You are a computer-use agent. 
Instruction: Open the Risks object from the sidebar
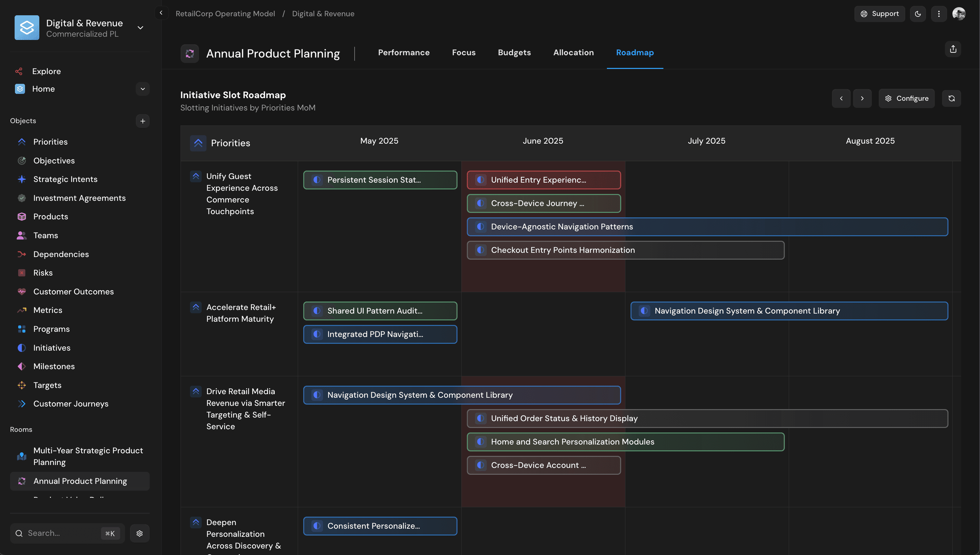pyautogui.click(x=22, y=273)
